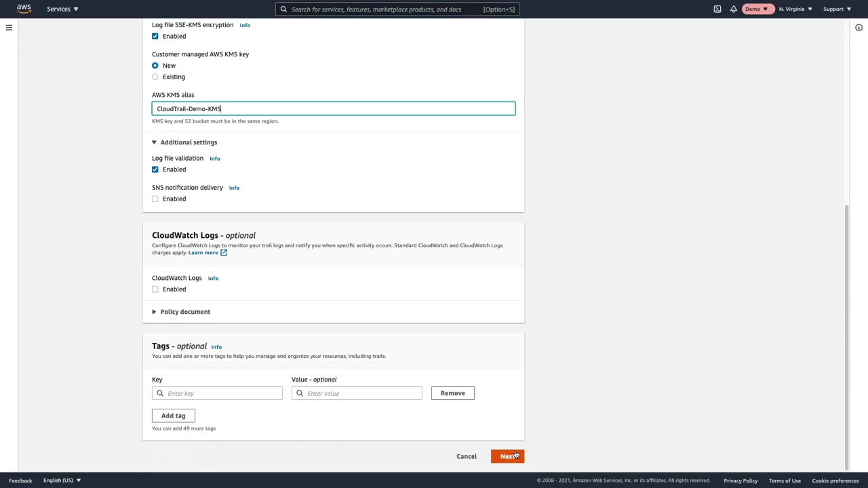Proceed with the Next button
The width and height of the screenshot is (868, 488).
click(x=508, y=456)
